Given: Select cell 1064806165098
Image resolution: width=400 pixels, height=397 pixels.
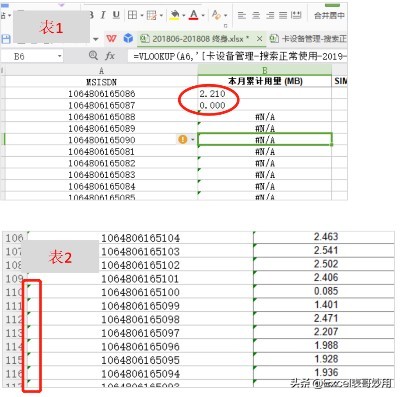Looking at the screenshot, I should tap(140, 319).
